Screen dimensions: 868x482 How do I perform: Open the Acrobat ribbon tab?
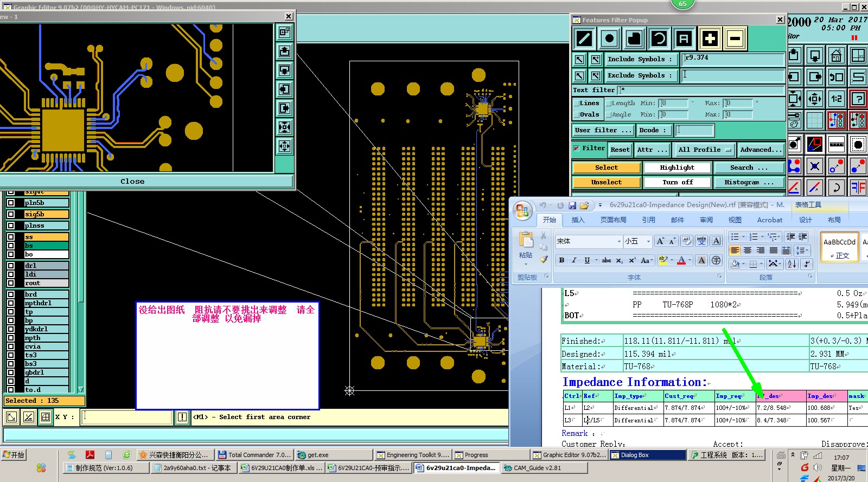(x=769, y=220)
